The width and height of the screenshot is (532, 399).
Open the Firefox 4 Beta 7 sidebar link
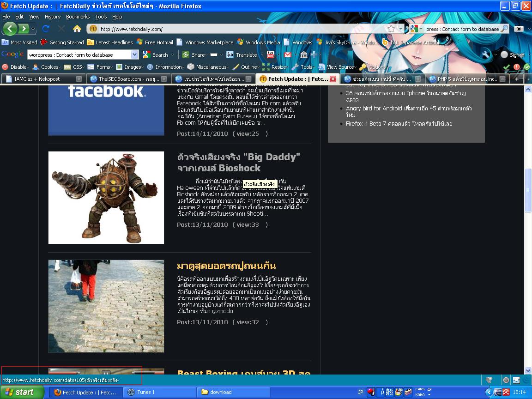(x=399, y=123)
